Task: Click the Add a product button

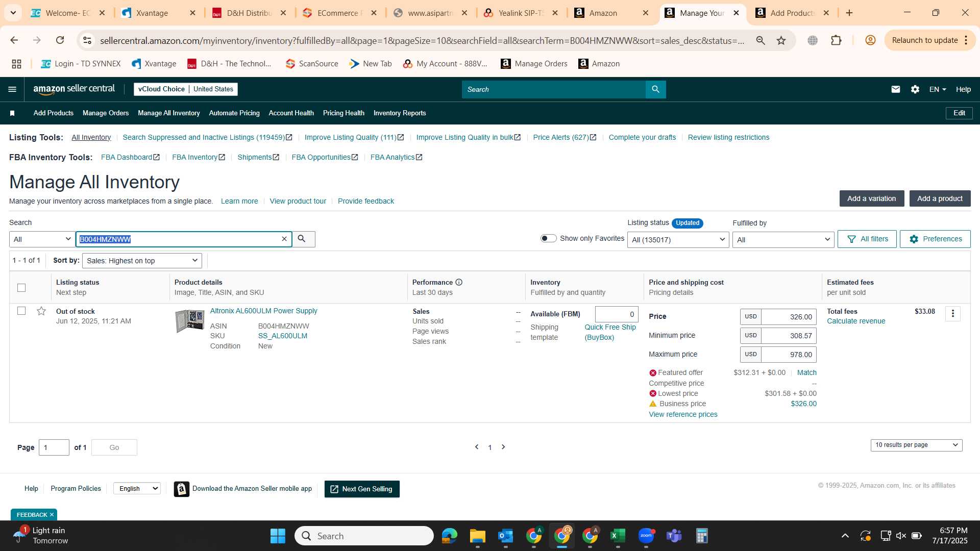Action: pyautogui.click(x=940, y=198)
